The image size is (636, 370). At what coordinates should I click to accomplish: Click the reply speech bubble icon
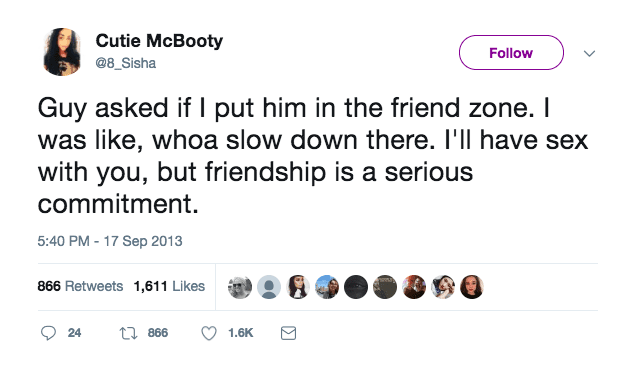[48, 333]
